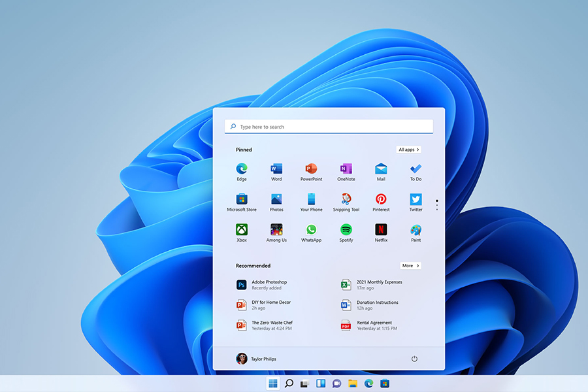
Task: Launch OneNote from the Start menu
Action: pos(346,169)
